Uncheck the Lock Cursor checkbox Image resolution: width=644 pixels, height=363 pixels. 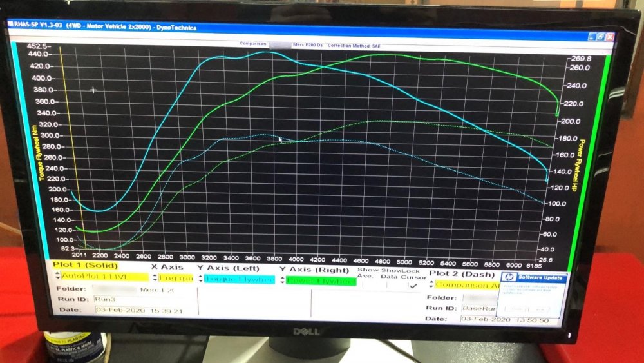(x=413, y=286)
